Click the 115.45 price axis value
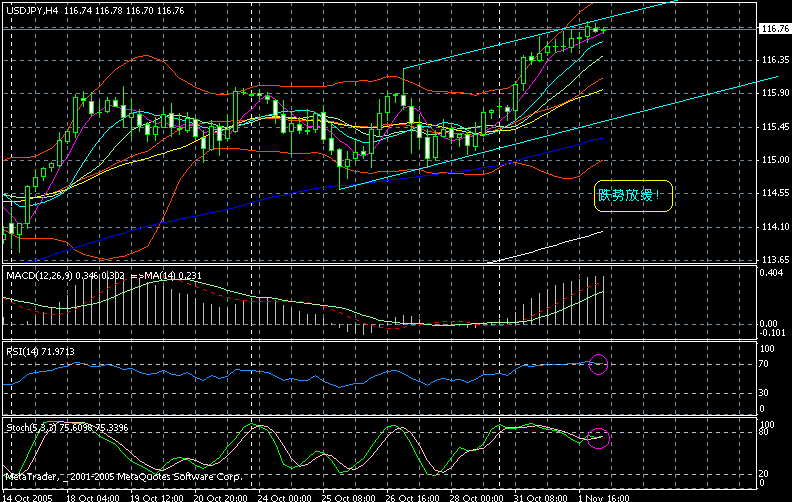This screenshot has height=502, width=792. [x=775, y=127]
